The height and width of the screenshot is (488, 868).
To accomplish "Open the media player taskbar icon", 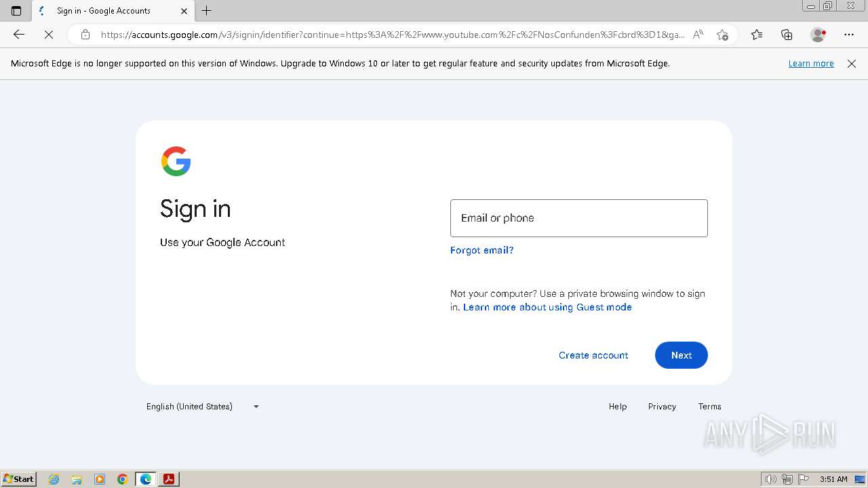I will (x=100, y=479).
